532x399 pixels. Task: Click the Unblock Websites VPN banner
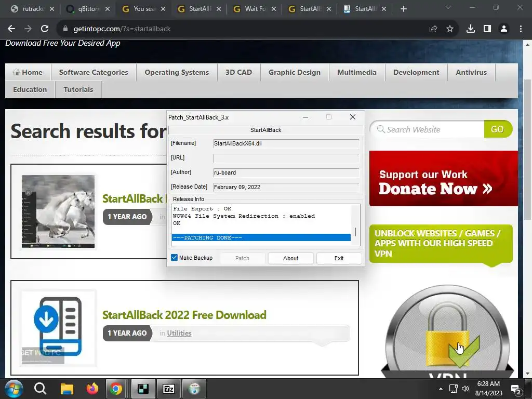click(441, 244)
